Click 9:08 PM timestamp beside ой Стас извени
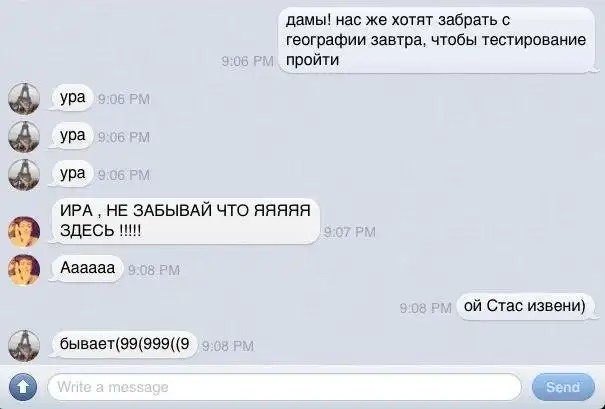The image size is (605, 409). pos(426,308)
